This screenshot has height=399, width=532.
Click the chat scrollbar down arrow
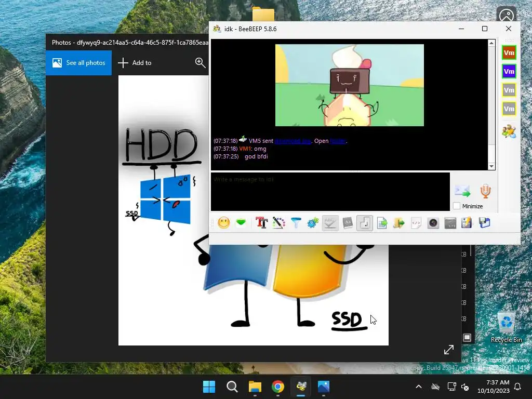point(491,166)
